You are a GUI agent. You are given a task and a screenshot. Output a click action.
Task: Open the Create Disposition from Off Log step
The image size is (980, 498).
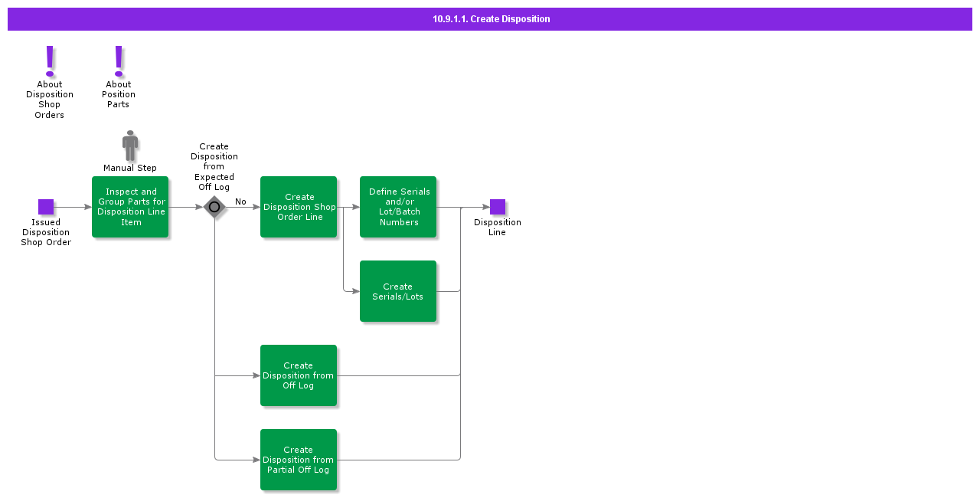click(299, 375)
